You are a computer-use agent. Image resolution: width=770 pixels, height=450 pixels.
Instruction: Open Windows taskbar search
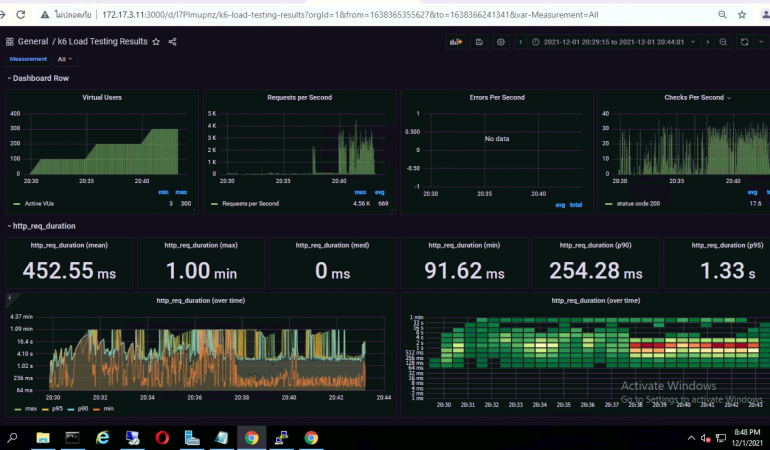click(12, 437)
